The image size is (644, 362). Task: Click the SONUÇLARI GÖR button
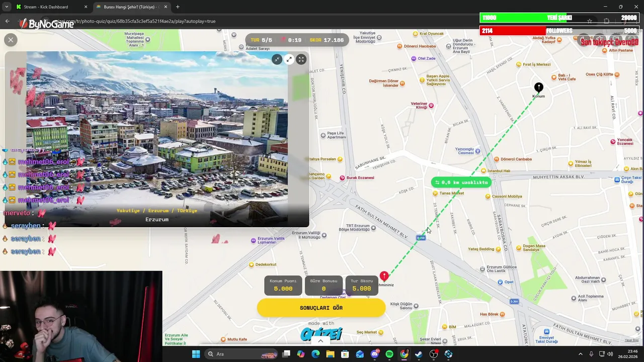[321, 308]
